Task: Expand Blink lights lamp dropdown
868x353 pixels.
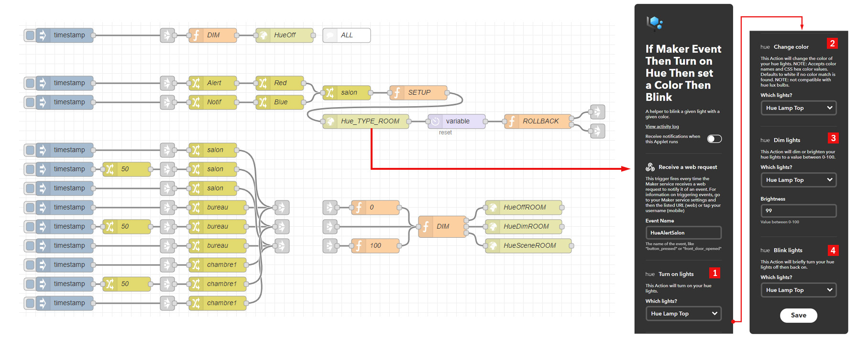Action: 798,290
